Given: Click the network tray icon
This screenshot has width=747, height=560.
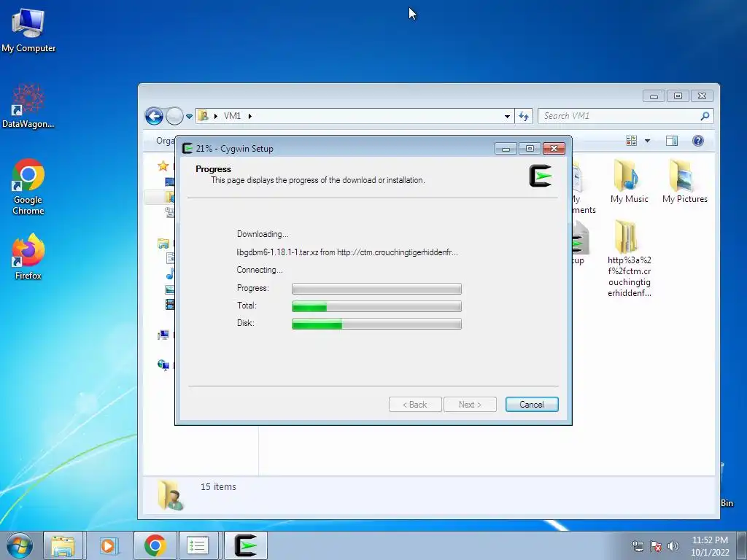Looking at the screenshot, I should click(638, 546).
